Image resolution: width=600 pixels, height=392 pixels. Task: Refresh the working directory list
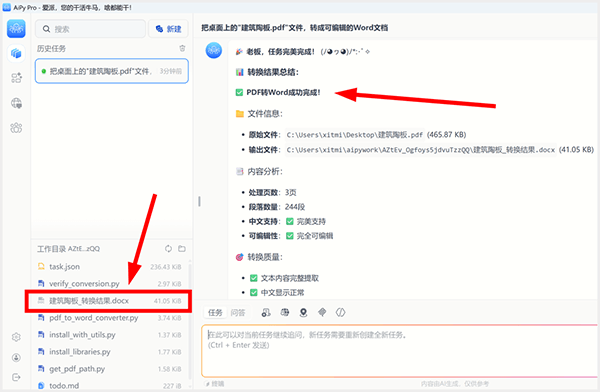[168, 249]
